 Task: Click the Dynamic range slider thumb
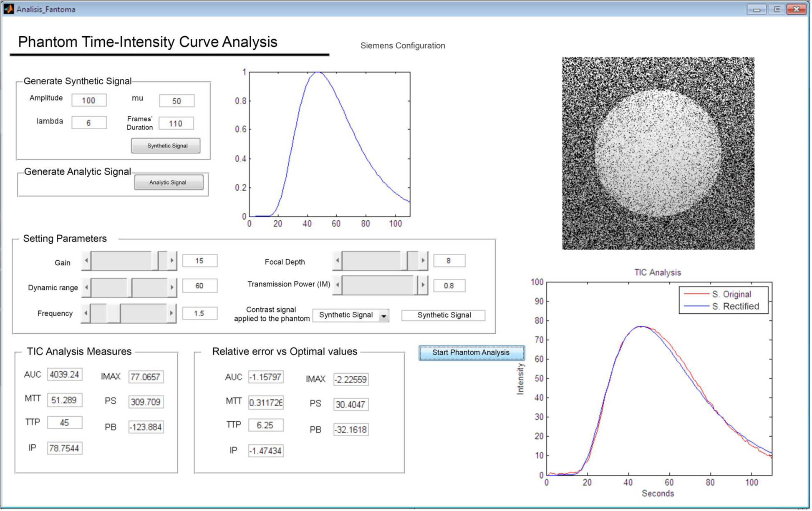[x=130, y=287]
